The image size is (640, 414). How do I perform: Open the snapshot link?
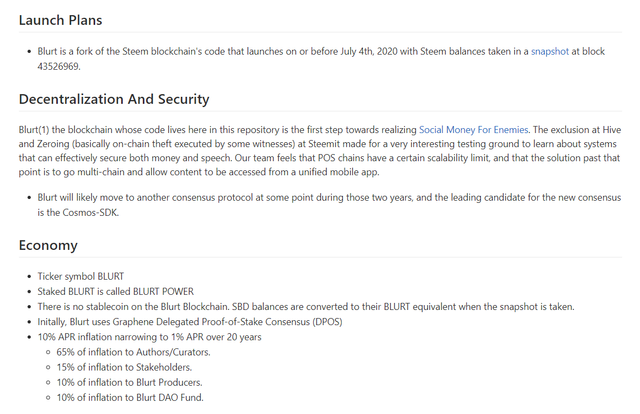point(549,51)
